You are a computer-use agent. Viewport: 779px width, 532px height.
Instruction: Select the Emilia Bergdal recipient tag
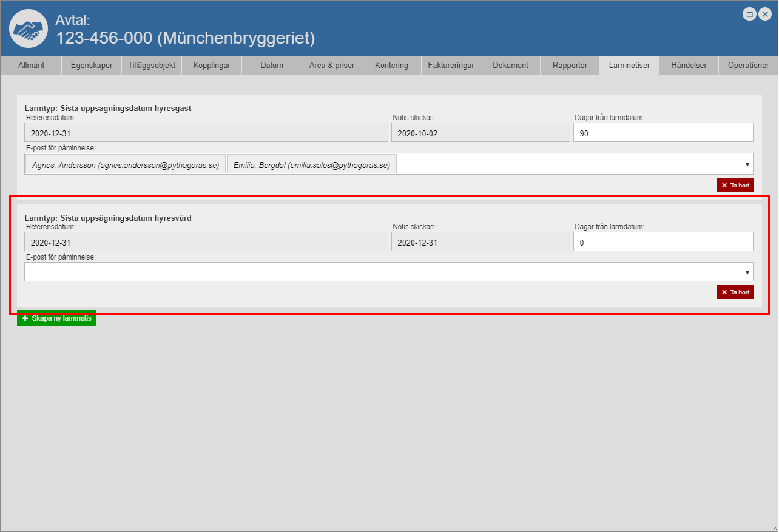tap(311, 164)
